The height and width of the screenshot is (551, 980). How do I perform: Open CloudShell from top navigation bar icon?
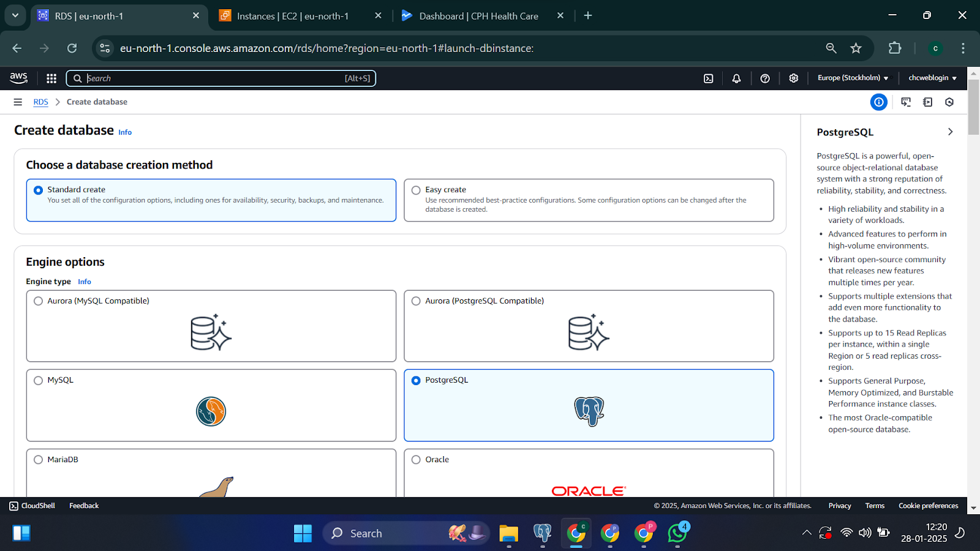tap(709, 78)
